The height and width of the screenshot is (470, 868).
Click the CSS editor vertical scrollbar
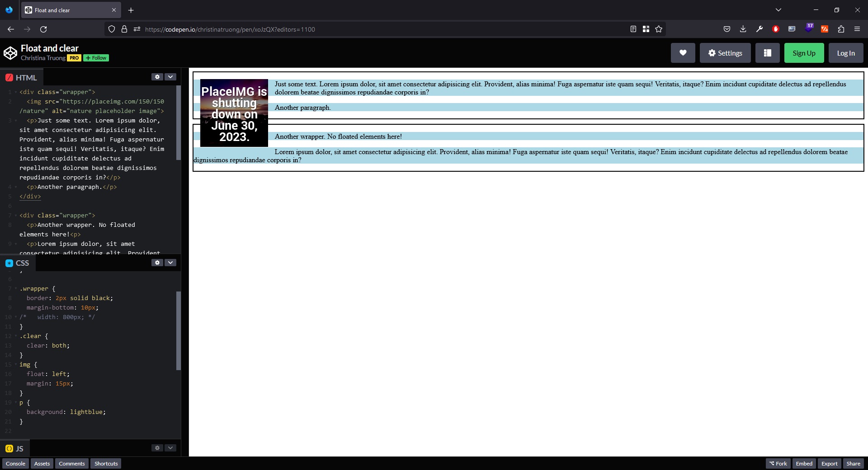pos(178,331)
